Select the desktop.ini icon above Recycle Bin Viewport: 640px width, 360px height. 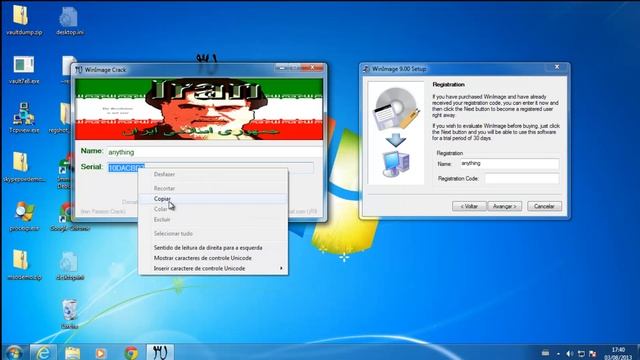tap(70, 265)
